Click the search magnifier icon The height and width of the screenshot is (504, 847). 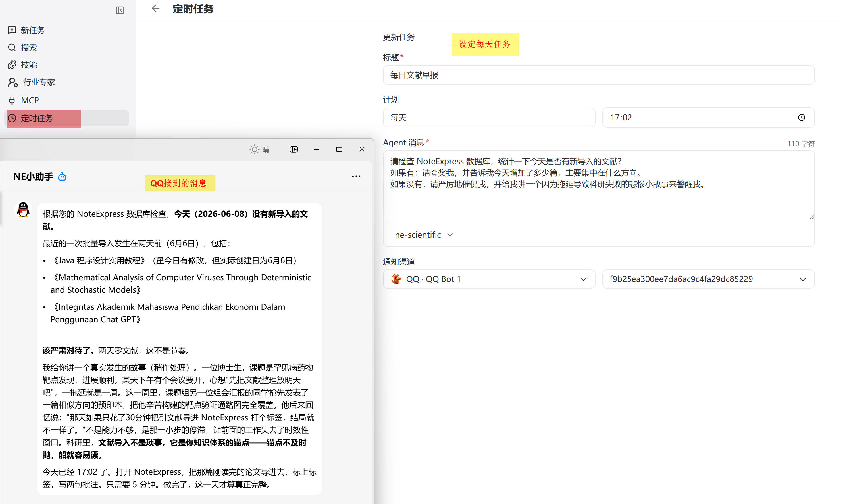click(x=12, y=47)
